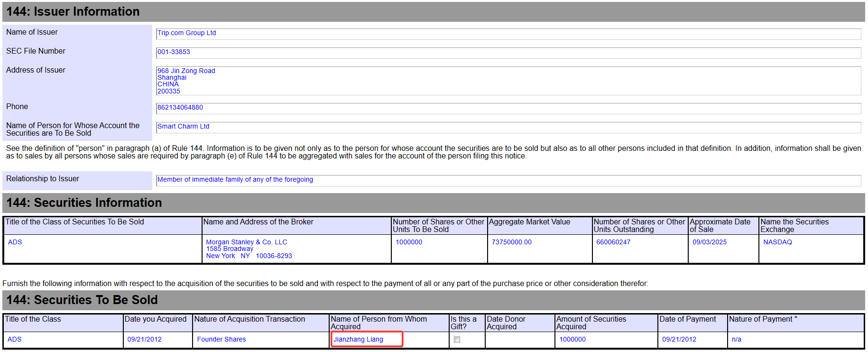Screen dimensions: 868x352
Task: Click the units outstanding value 660060247
Action: 613,242
